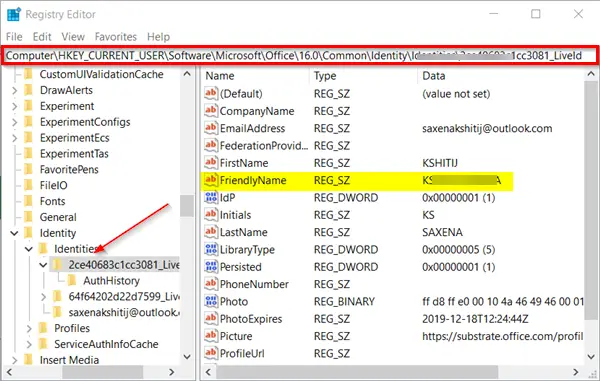Click the saxenakshitij@outlook.com data value
The height and width of the screenshot is (381, 600).
click(x=487, y=128)
